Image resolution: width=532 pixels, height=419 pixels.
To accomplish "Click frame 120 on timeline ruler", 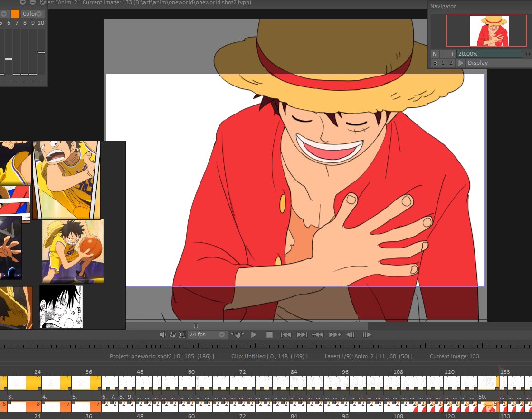I will point(449,372).
